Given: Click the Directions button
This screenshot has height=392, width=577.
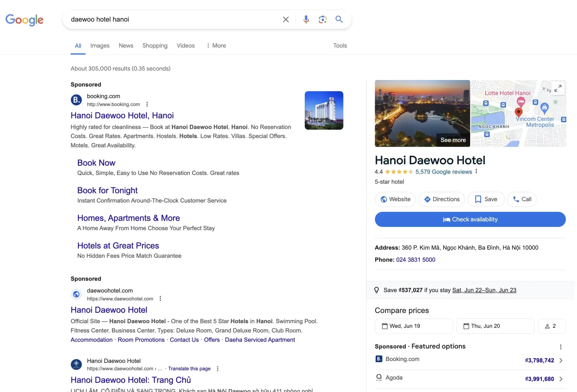Looking at the screenshot, I should point(441,199).
